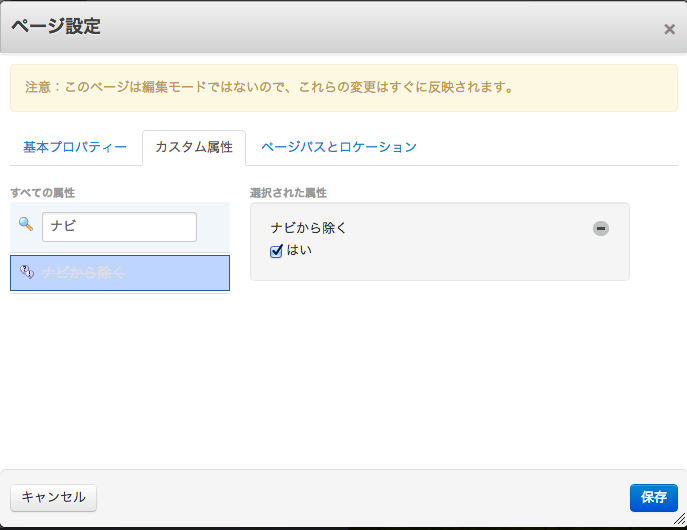This screenshot has height=530, width=687.
Task: Select the カスタム属性 tab
Action: click(194, 147)
